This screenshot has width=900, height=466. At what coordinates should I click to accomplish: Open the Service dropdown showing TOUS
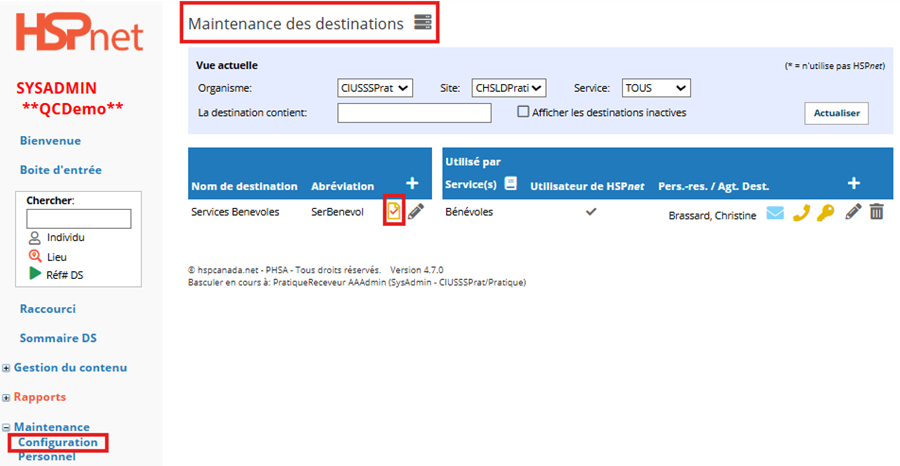[655, 88]
